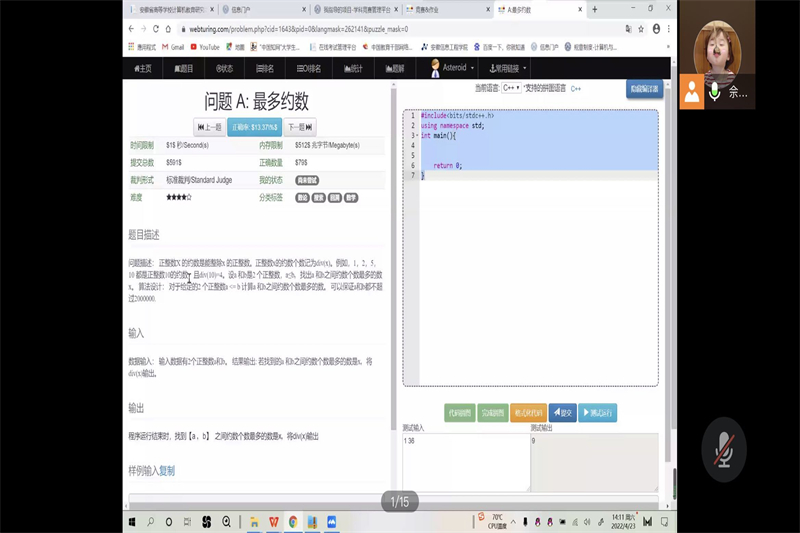The image size is (800, 533).
Task: Run the code with 测试运行
Action: coord(599,412)
